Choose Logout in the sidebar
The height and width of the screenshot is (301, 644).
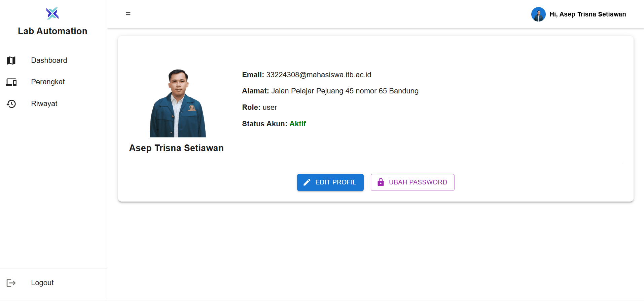pos(42,283)
